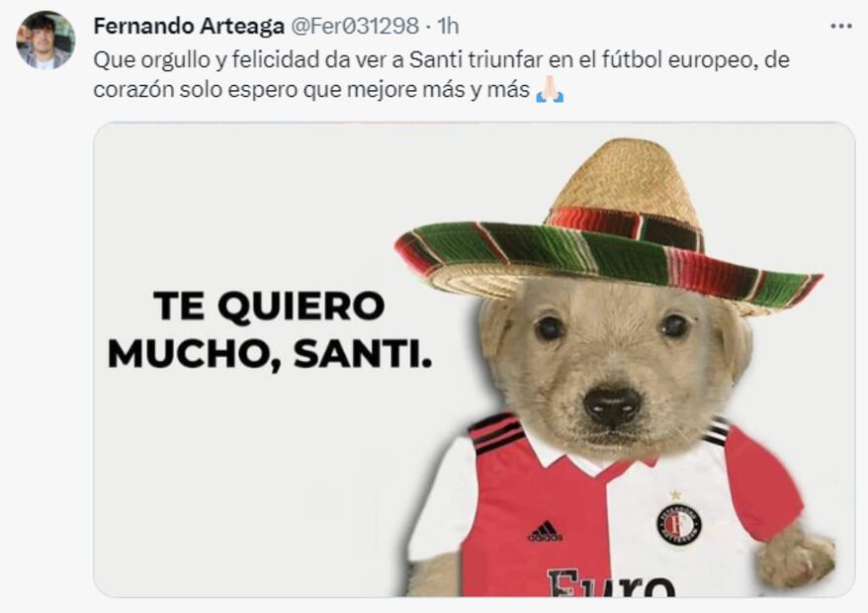Viewport: 868px width, 613px height.
Task: Click the sombrero hat in the image
Action: pyautogui.click(x=608, y=226)
